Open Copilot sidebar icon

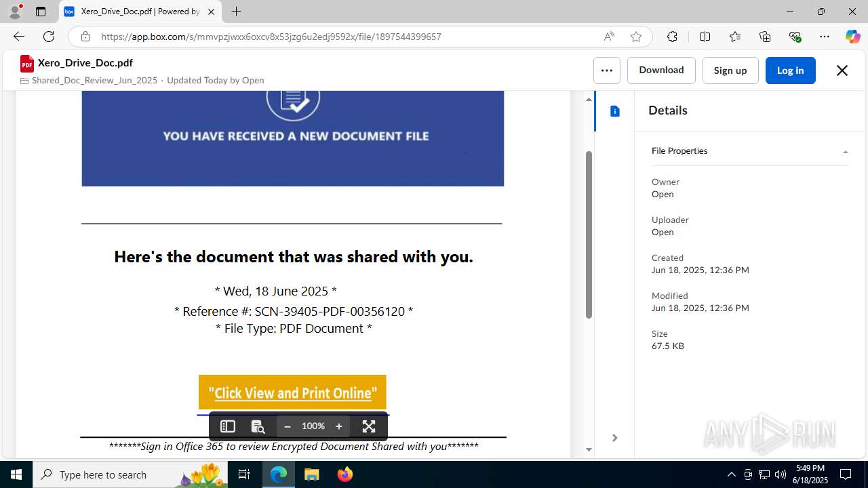pos(852,37)
